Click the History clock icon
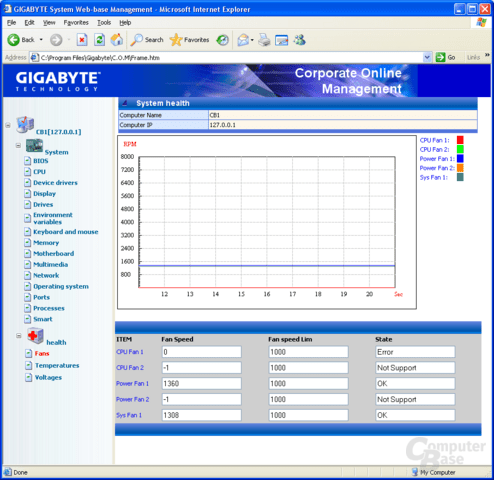Screen dimensions: 494x480 (x=222, y=40)
